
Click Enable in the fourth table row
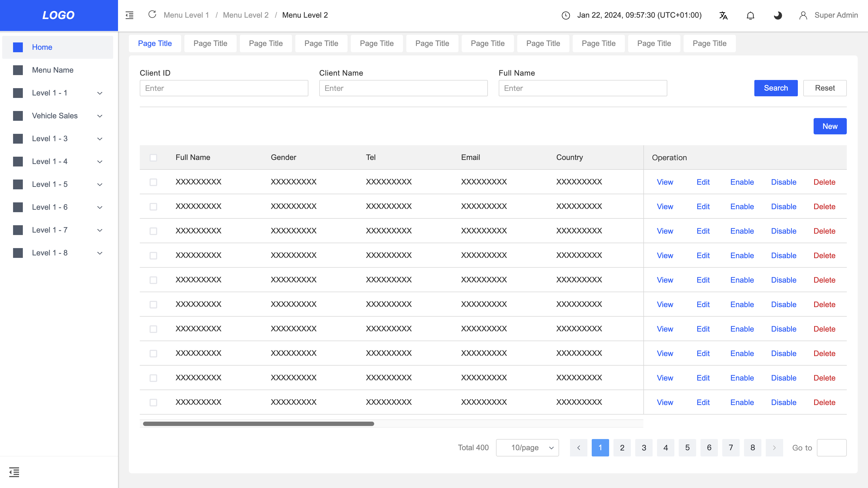click(x=742, y=256)
